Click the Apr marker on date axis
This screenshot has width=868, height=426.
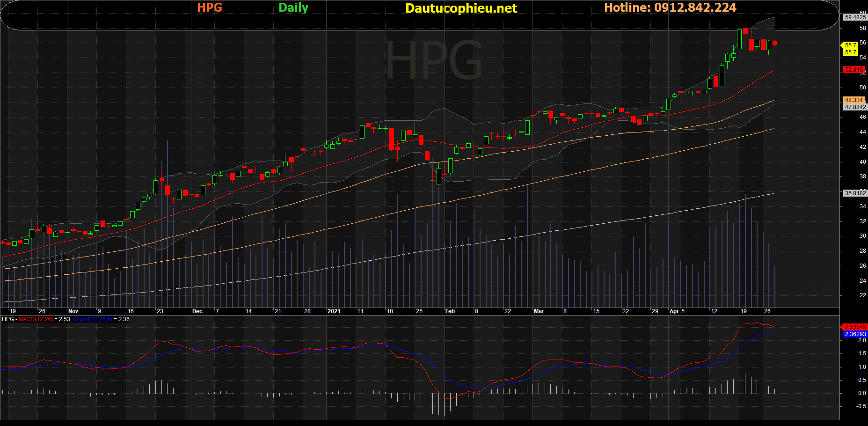tap(674, 311)
